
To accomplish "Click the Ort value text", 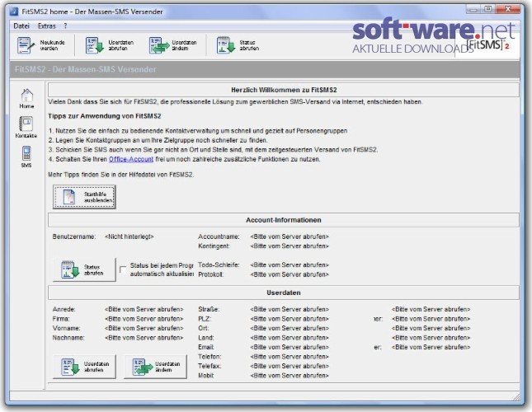I will (x=290, y=328).
